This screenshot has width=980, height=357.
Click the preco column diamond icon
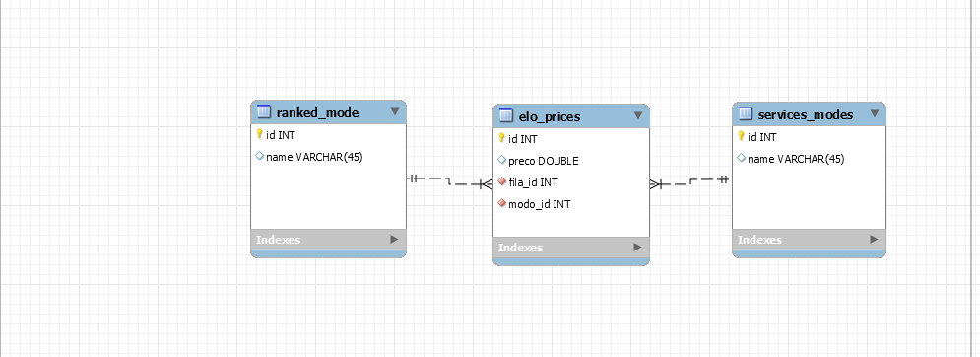point(501,161)
